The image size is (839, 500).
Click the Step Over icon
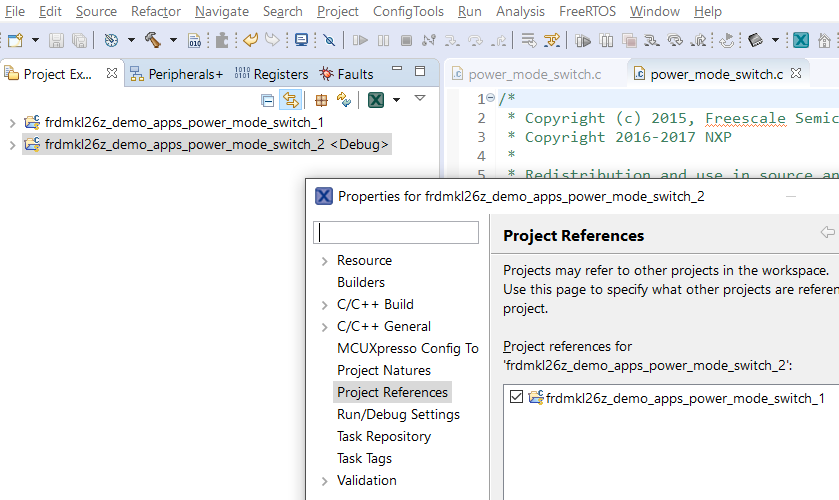pyautogui.click(x=475, y=40)
